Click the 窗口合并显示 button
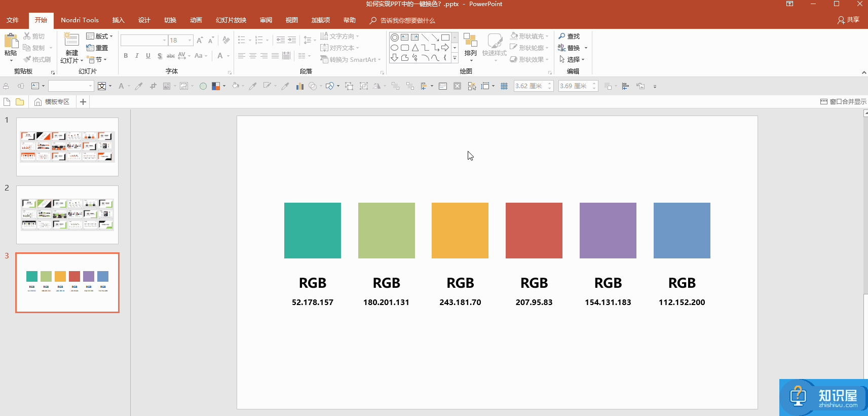Image resolution: width=868 pixels, height=416 pixels. 843,102
